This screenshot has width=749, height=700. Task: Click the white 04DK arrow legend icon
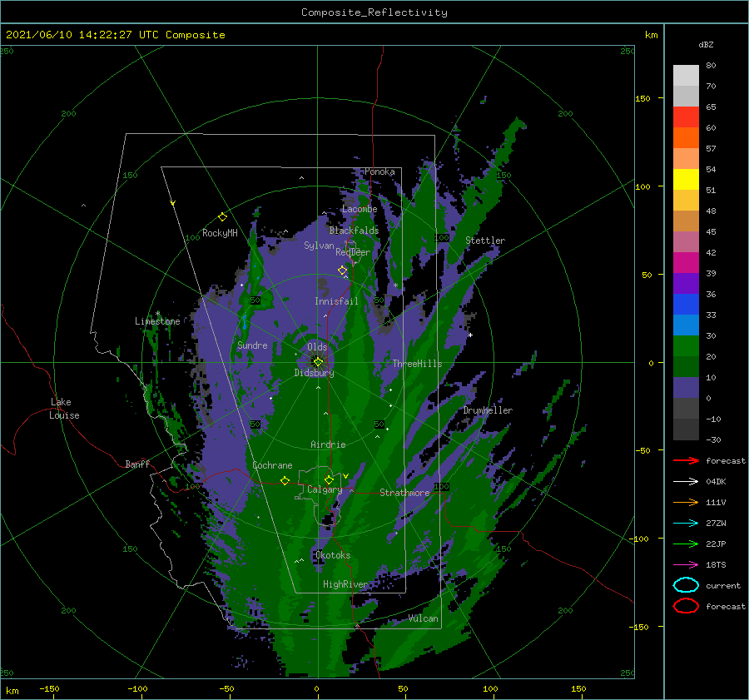(x=686, y=481)
